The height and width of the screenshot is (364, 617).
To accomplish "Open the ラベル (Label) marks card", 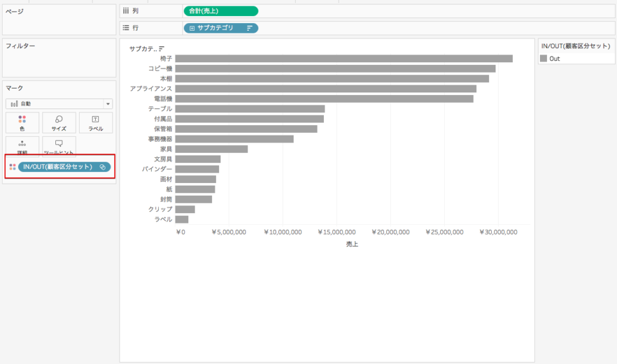I will [x=96, y=123].
